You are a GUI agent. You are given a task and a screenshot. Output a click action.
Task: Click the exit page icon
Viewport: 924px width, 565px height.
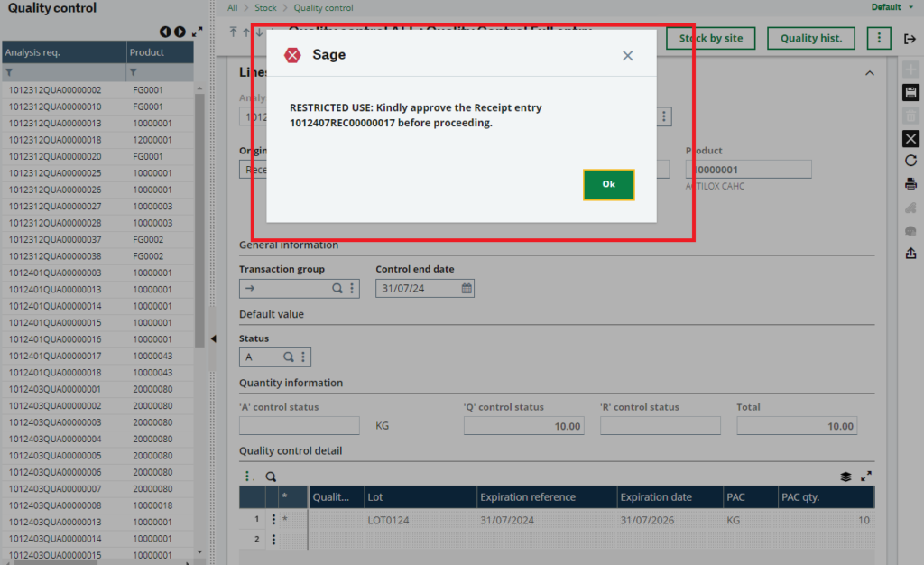(x=910, y=39)
